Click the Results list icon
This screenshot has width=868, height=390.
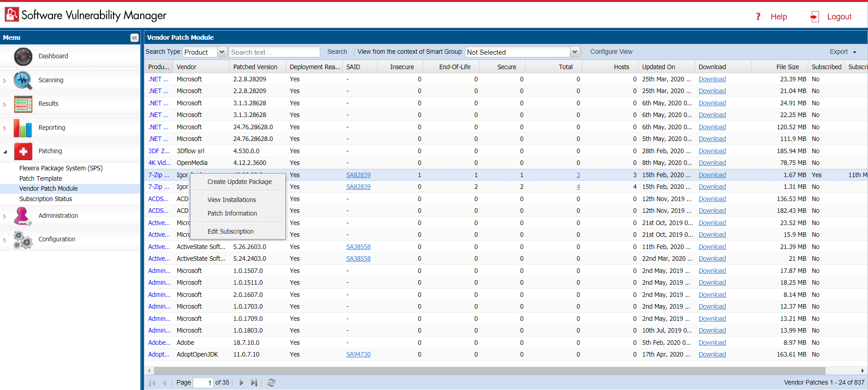pos(23,104)
